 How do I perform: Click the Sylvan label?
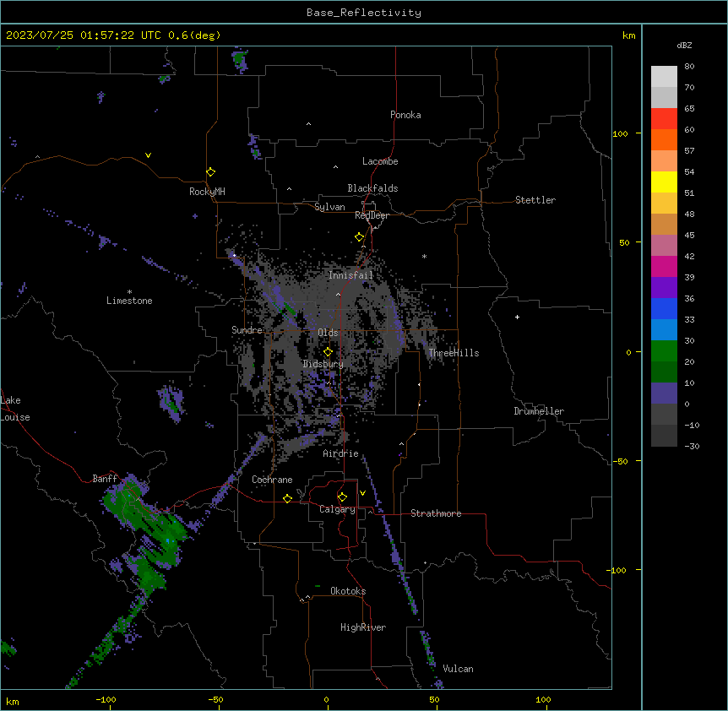point(329,207)
